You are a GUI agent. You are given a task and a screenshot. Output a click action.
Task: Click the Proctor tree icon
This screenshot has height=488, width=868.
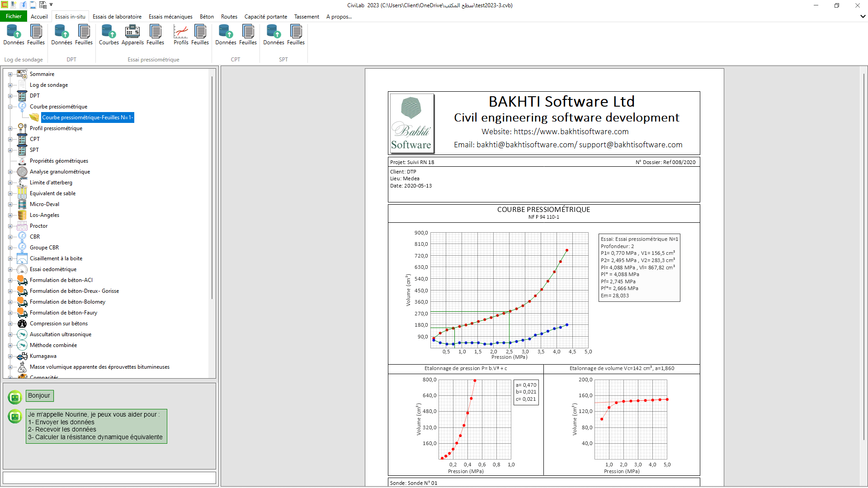pos(22,226)
